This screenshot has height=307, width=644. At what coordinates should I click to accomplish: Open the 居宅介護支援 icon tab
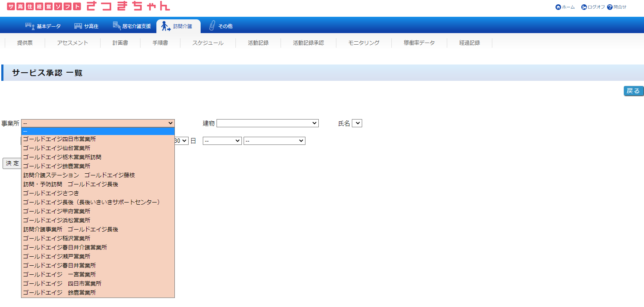(117, 26)
